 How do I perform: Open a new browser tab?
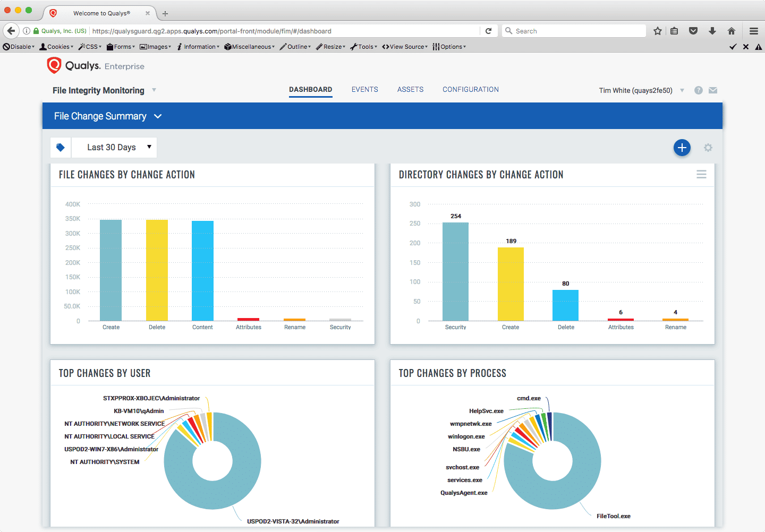pyautogui.click(x=165, y=13)
